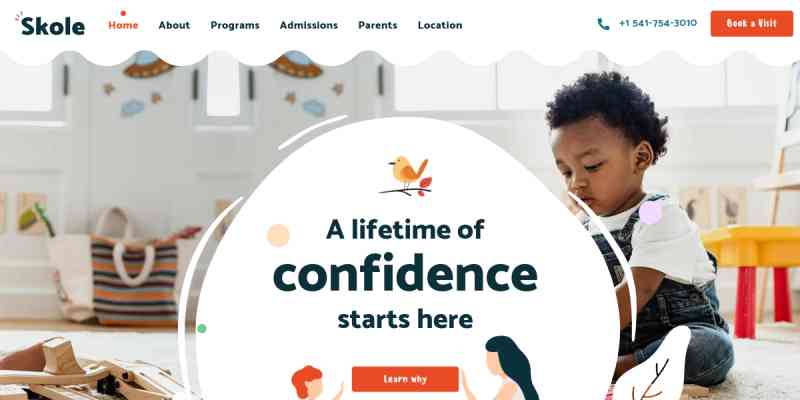Call the phone number +1 541-754-3010
Image resolution: width=800 pixels, height=400 pixels.
658,23
